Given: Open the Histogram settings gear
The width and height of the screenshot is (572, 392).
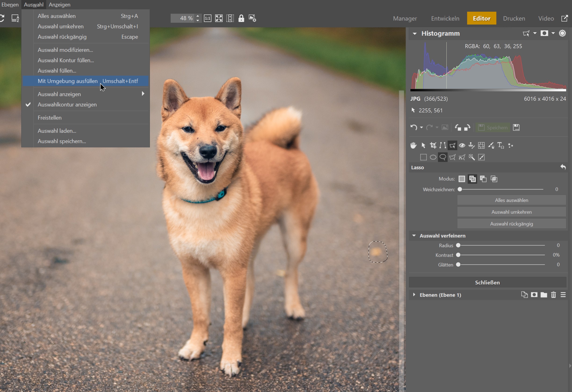Looking at the screenshot, I should click(x=562, y=33).
